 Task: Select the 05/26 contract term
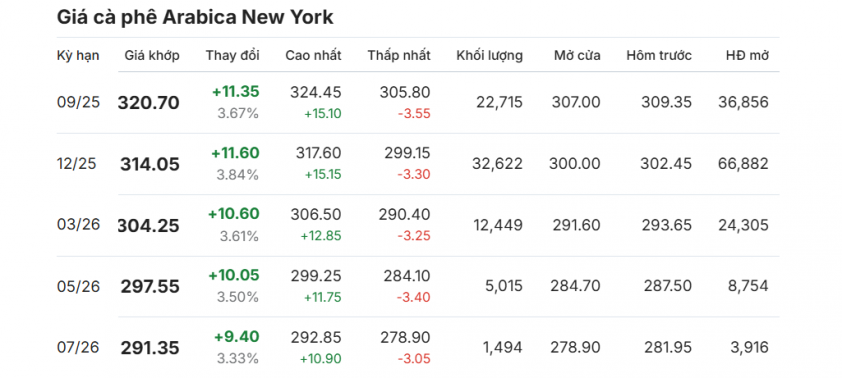click(78, 286)
